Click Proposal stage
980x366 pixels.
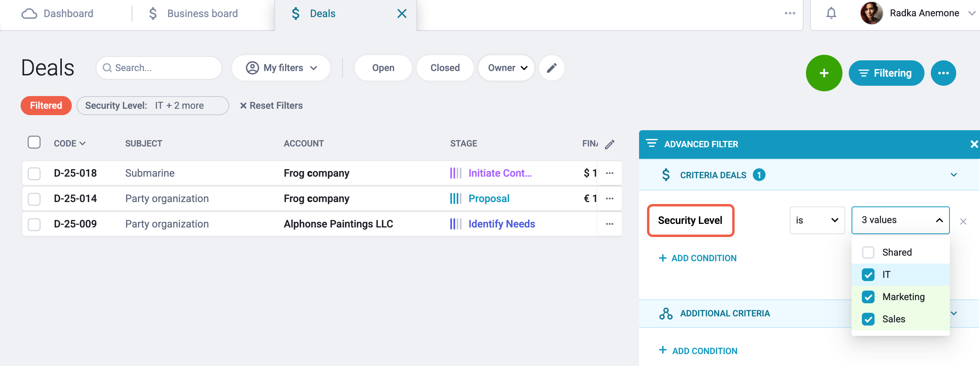(x=489, y=198)
